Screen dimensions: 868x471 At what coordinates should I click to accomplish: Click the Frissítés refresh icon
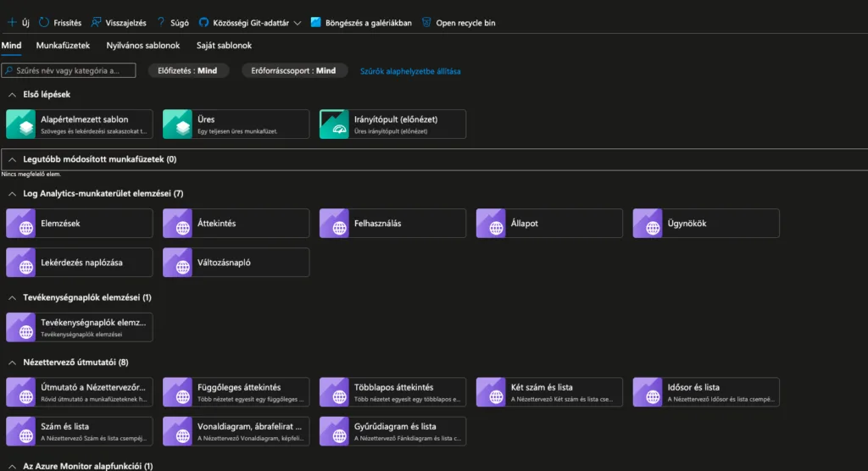tap(44, 23)
